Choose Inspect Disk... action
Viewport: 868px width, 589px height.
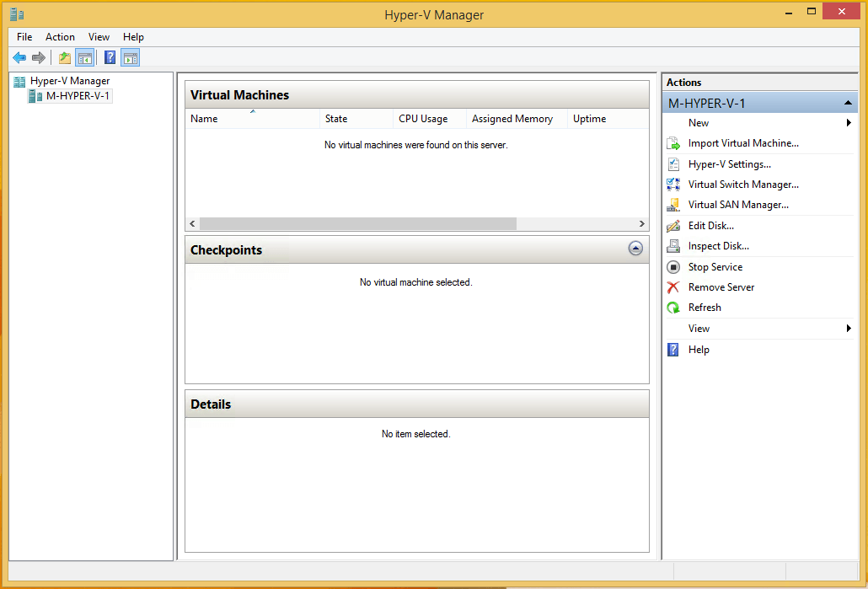[719, 246]
